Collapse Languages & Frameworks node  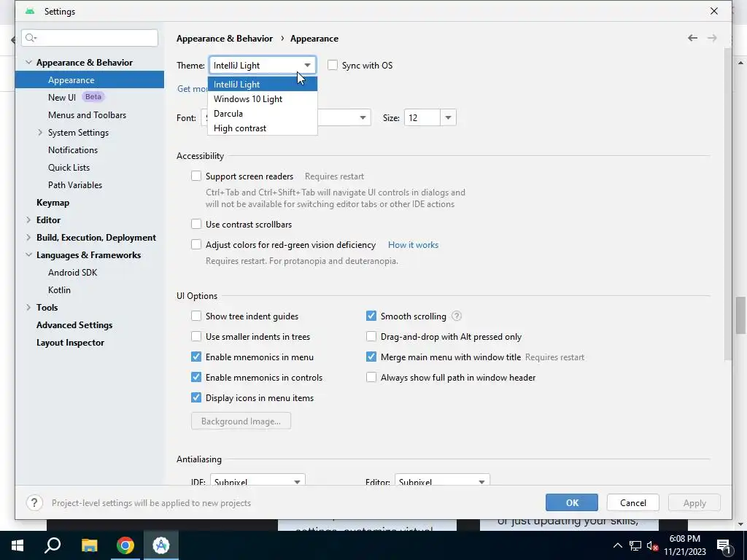coord(28,254)
